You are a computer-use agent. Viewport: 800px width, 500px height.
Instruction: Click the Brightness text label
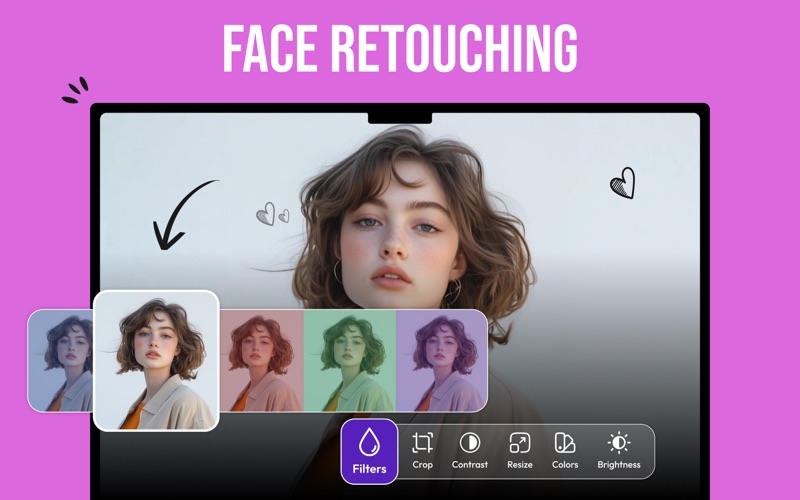(619, 465)
